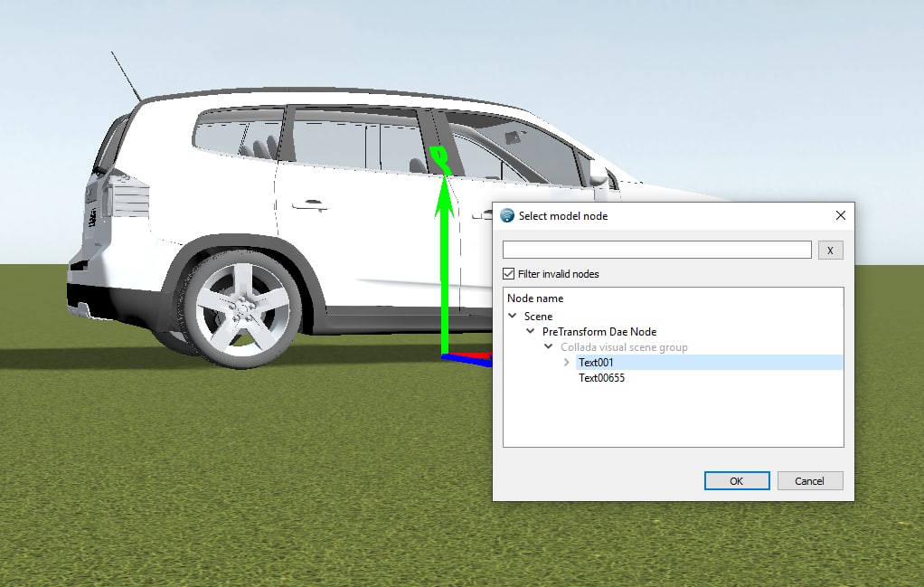Click the OK button

(x=737, y=481)
